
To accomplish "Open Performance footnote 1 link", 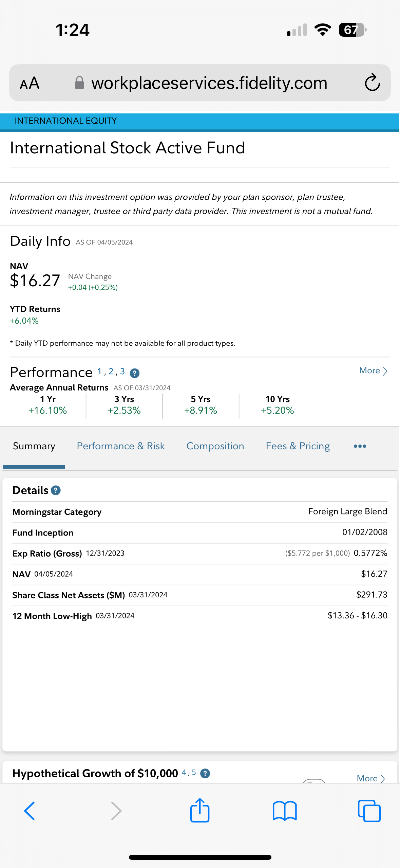I will coord(99,372).
